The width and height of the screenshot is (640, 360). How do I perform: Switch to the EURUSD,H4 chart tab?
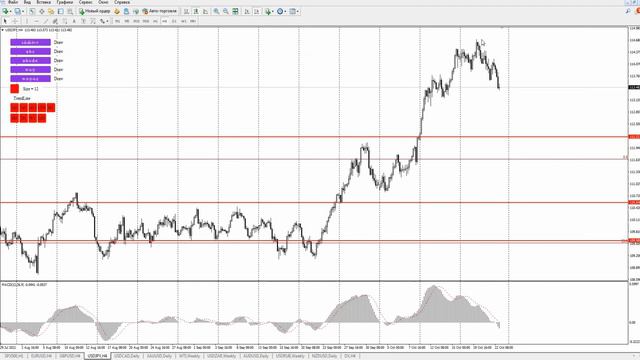pos(41,356)
